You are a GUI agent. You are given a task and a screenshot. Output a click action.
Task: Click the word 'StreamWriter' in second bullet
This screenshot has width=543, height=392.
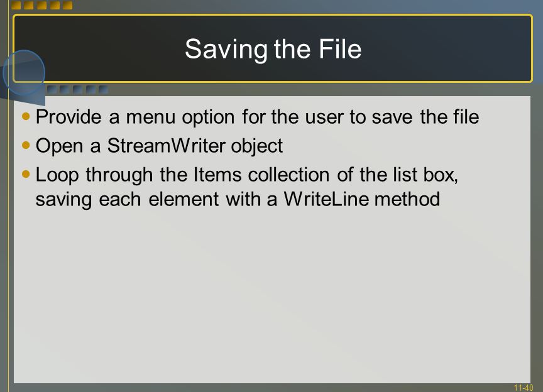(166, 146)
